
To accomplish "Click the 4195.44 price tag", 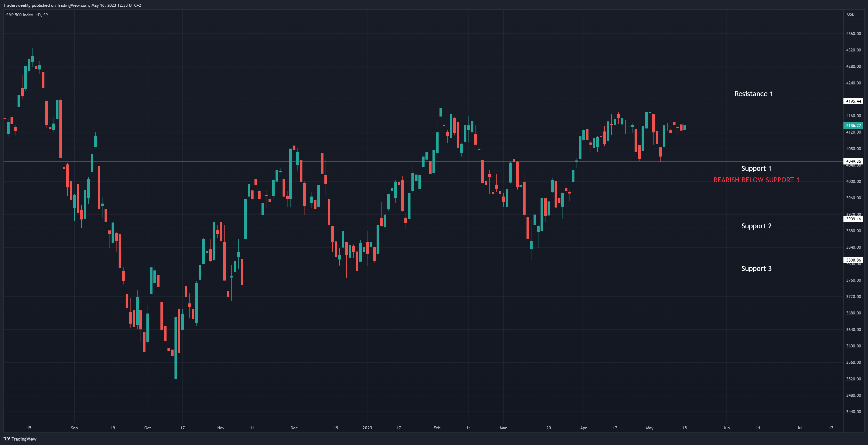I will click(x=853, y=101).
